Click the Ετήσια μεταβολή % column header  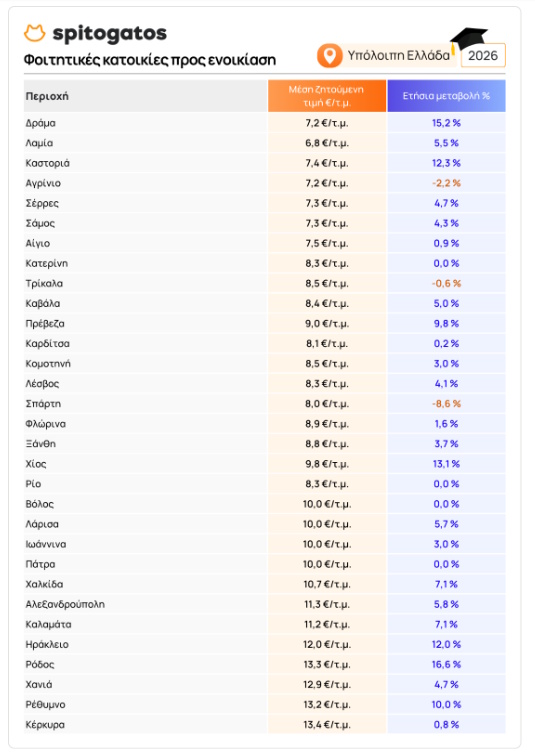(x=446, y=96)
